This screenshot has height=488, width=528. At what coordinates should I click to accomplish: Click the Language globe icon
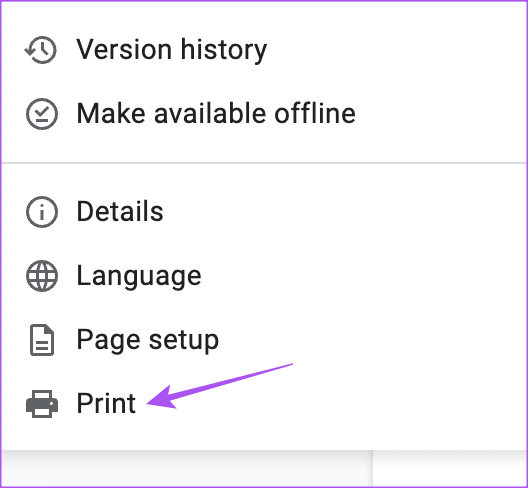42,276
